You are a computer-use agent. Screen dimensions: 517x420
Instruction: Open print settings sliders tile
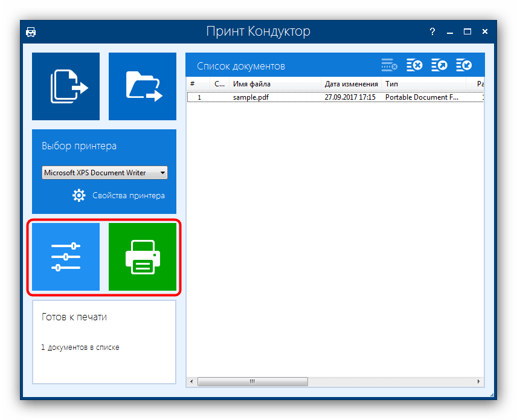pos(66,257)
